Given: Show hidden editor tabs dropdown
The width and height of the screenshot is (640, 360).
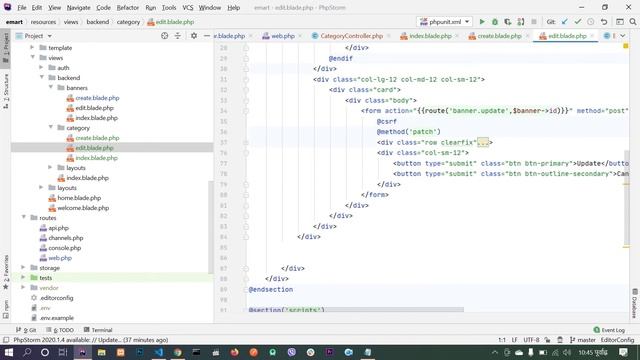Looking at the screenshot, I should (x=622, y=36).
